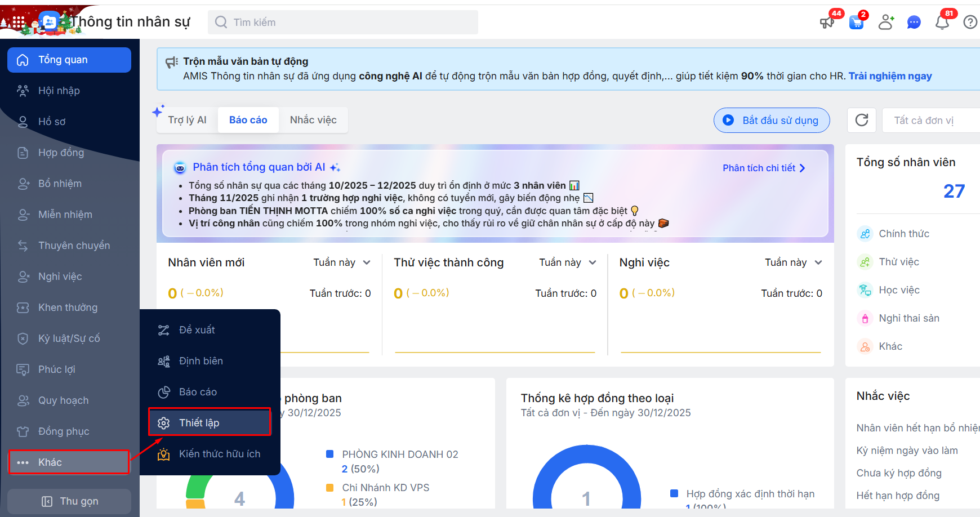Open Nhân viên hết hạn bổ nhiệm reminder
980x517 pixels.
pos(918,428)
